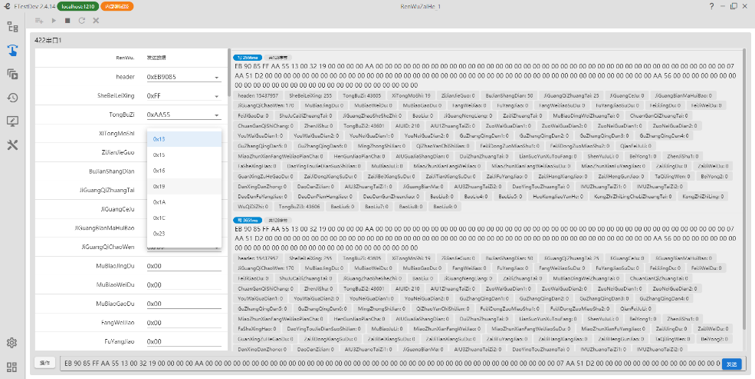Click the play button in toolbar
The image size is (755, 379).
(x=54, y=21)
